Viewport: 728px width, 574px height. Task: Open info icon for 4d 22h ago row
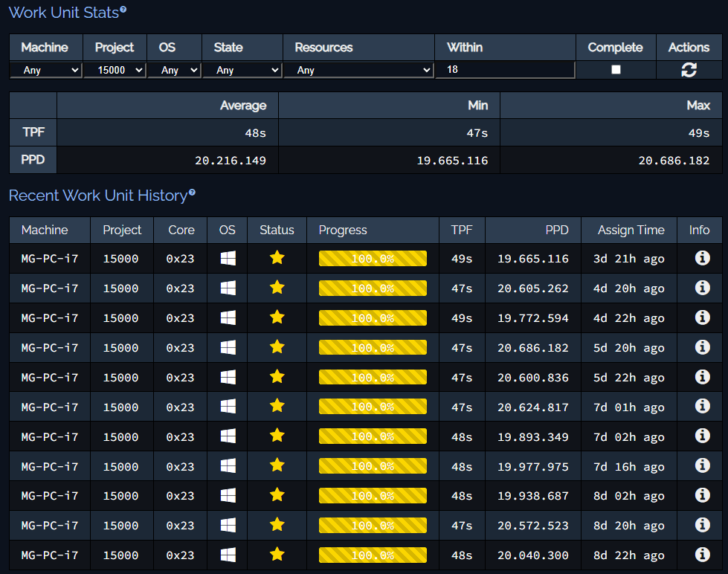click(702, 317)
